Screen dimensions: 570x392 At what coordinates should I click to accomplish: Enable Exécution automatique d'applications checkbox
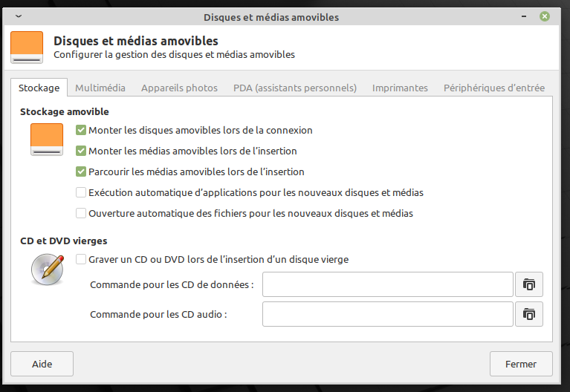click(81, 192)
